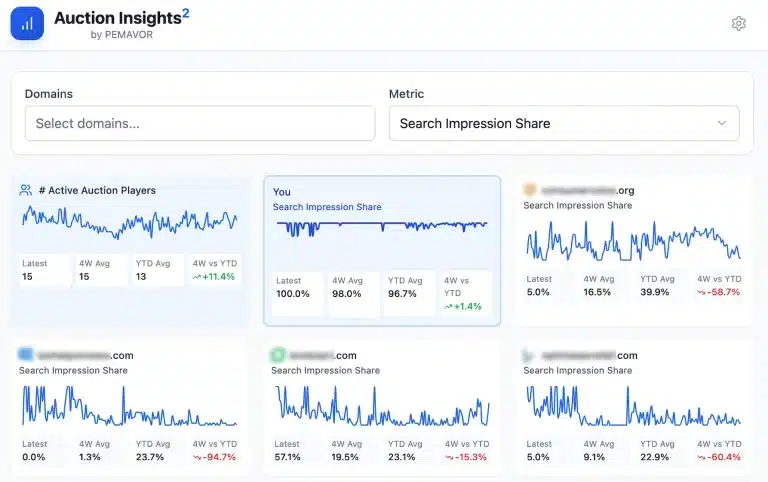Click the 57.1% Latest value
This screenshot has height=482, width=768.
pyautogui.click(x=288, y=457)
